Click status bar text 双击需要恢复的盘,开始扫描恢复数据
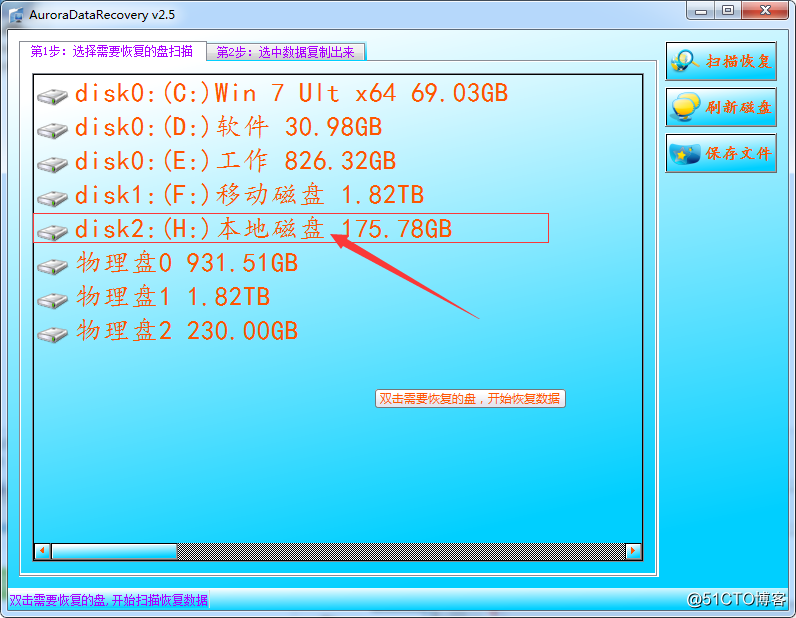Viewport: 796px width, 618px height. point(109,600)
